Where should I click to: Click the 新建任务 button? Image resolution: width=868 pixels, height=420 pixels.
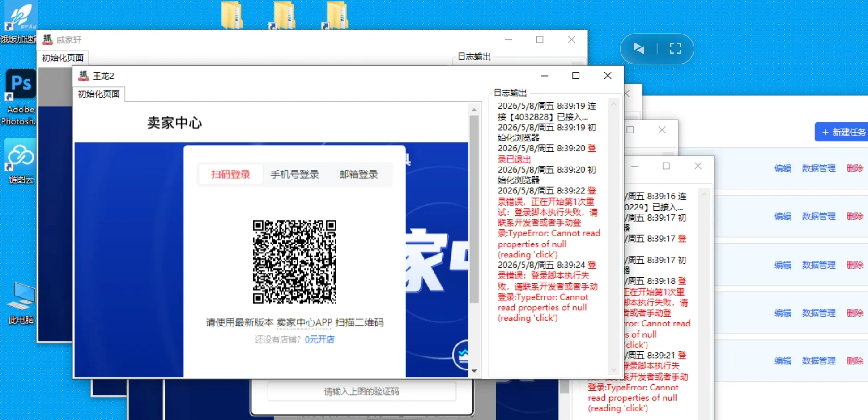842,132
